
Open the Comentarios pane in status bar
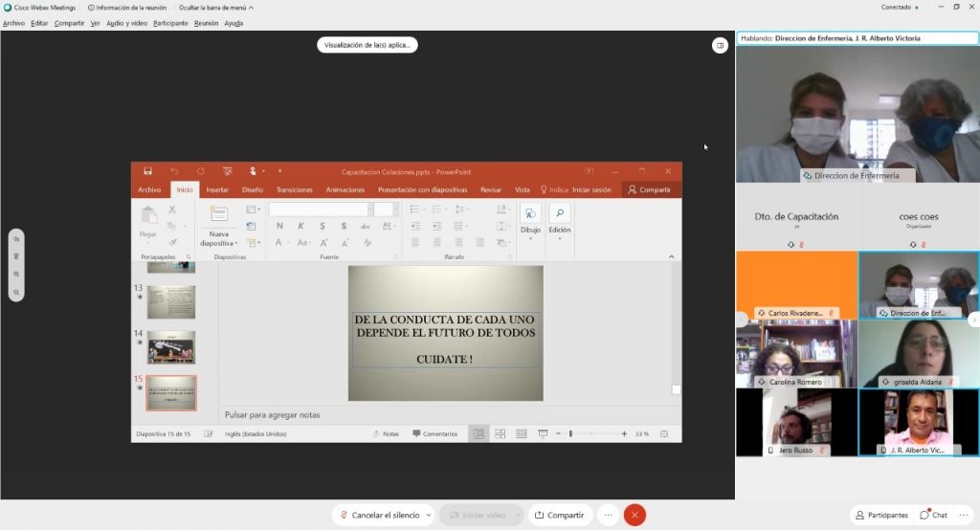click(x=434, y=433)
